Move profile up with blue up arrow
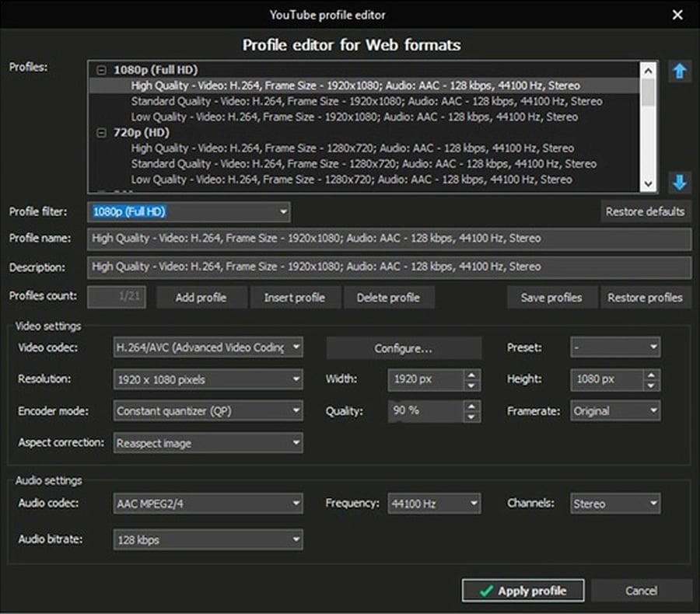This screenshot has height=614, width=700. coord(680,71)
